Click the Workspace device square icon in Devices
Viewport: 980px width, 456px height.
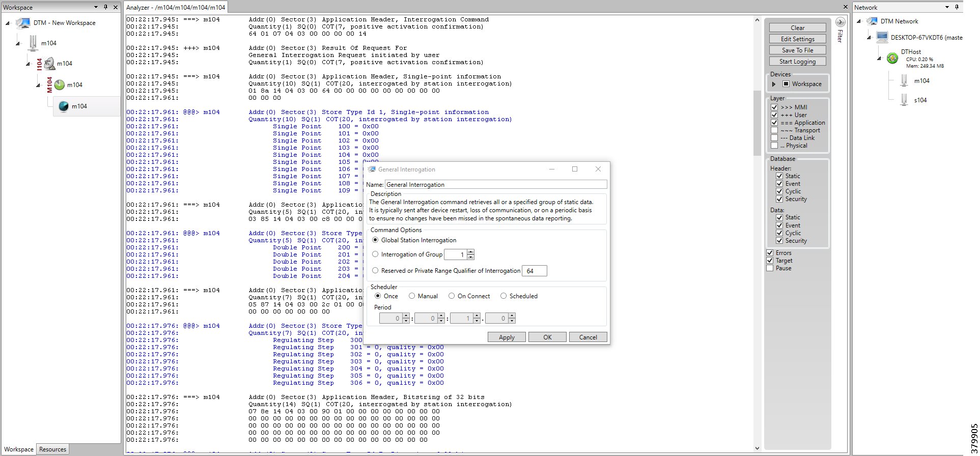pyautogui.click(x=786, y=83)
